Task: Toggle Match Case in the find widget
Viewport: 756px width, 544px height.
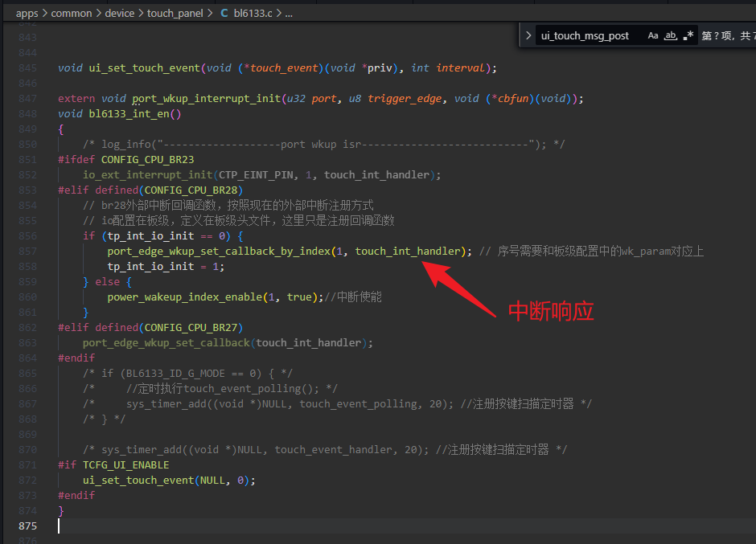Action: click(653, 35)
